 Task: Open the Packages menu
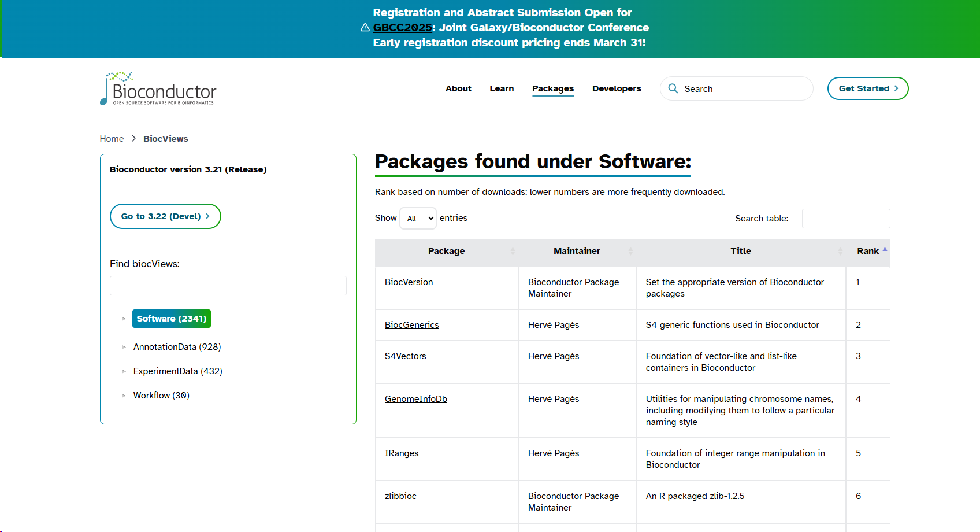(553, 88)
